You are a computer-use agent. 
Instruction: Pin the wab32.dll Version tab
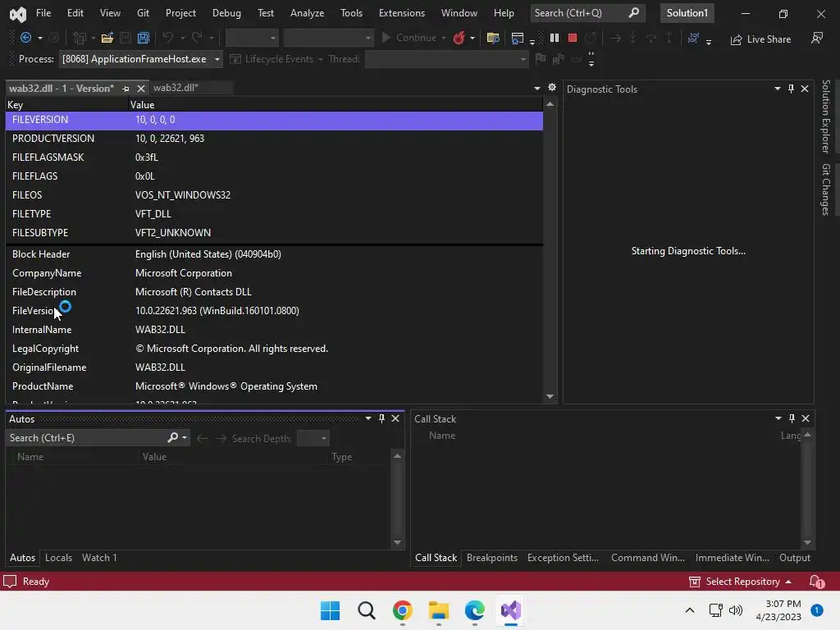(126, 89)
